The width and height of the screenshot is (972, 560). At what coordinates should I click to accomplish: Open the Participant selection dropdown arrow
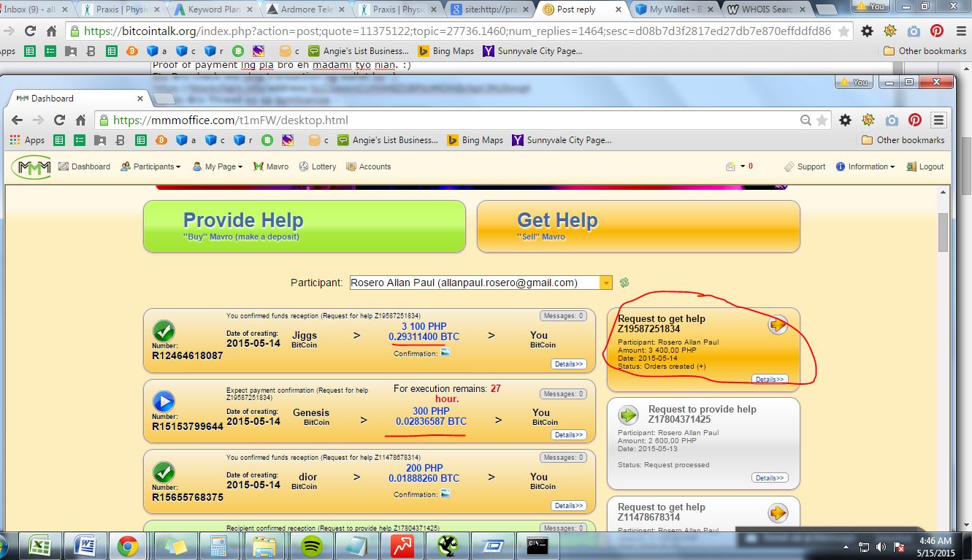[x=606, y=283]
